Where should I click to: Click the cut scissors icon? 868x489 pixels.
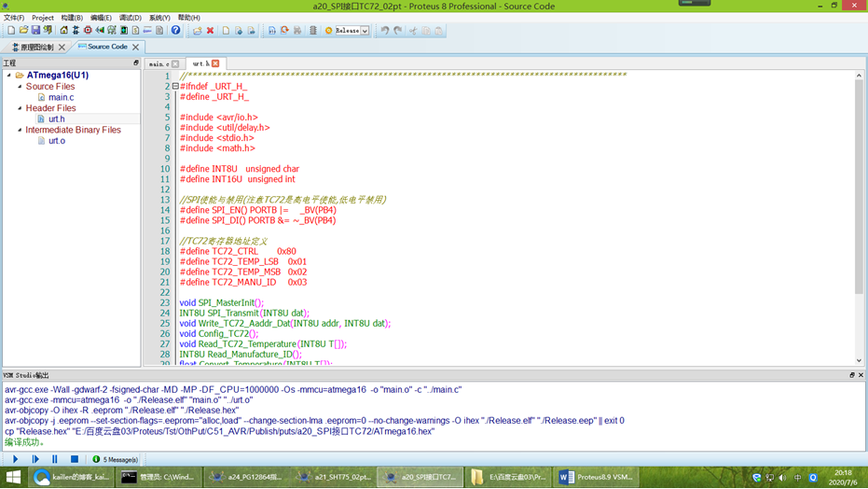[412, 31]
